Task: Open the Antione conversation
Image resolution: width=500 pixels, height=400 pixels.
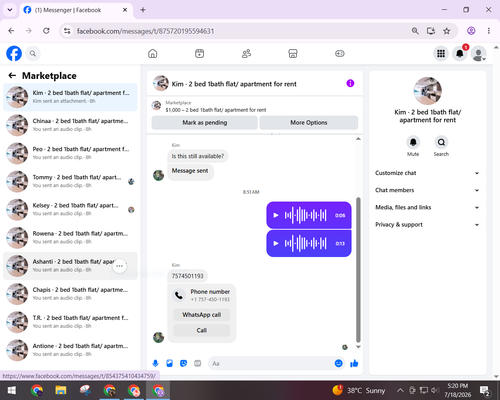Action: (70, 350)
